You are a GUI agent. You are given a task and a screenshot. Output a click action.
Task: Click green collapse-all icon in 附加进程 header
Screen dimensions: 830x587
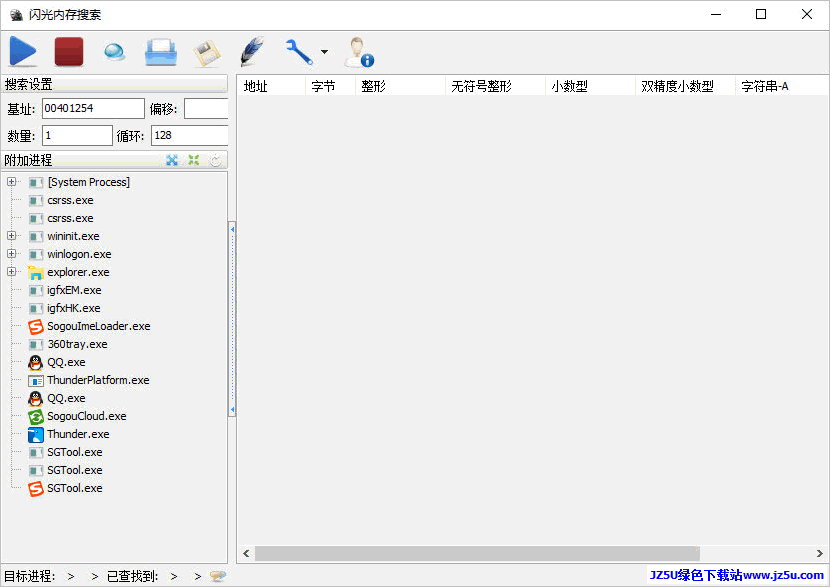pos(194,160)
